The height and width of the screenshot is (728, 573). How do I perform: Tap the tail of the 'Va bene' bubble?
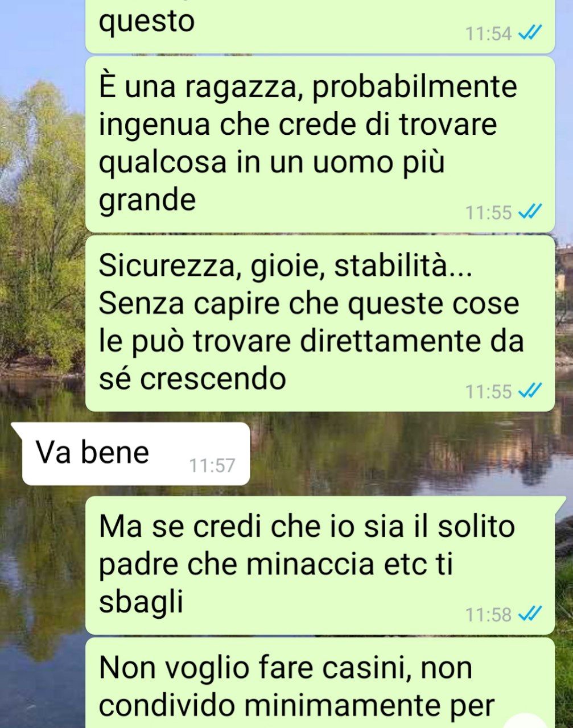[17, 429]
